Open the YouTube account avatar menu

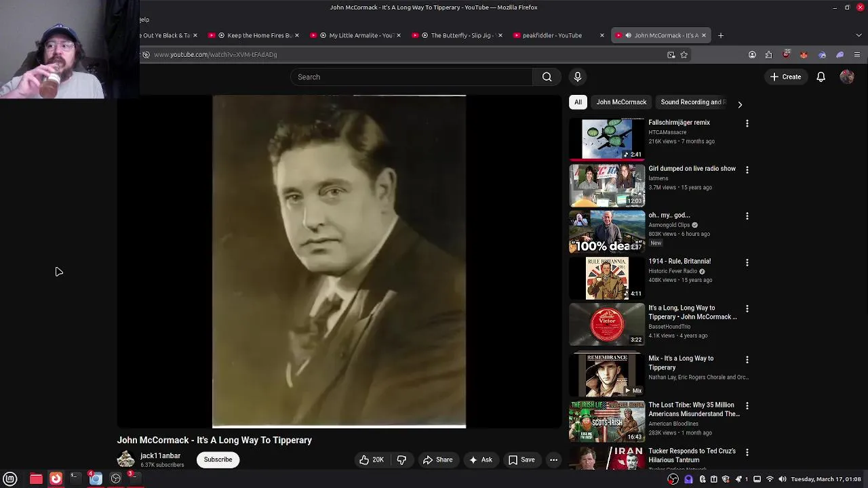click(847, 77)
